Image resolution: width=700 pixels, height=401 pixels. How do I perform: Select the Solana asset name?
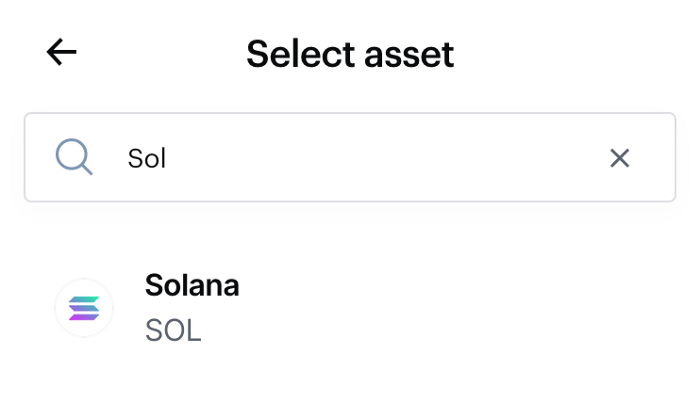click(192, 286)
